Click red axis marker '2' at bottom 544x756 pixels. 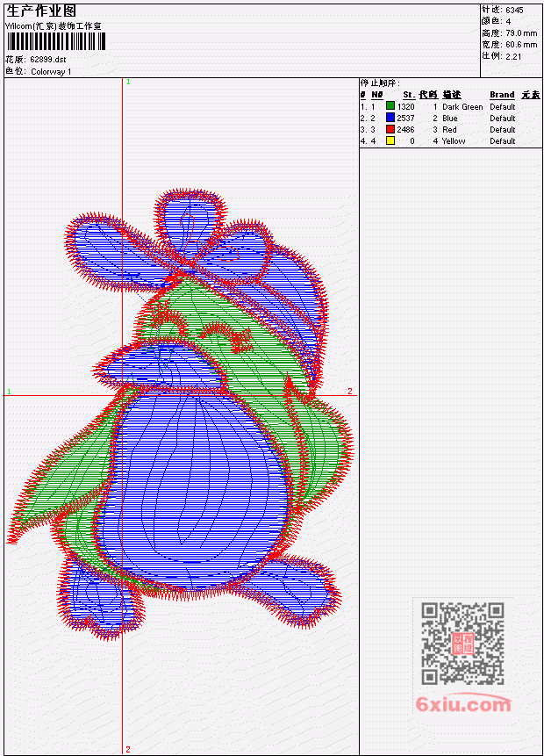(x=128, y=749)
